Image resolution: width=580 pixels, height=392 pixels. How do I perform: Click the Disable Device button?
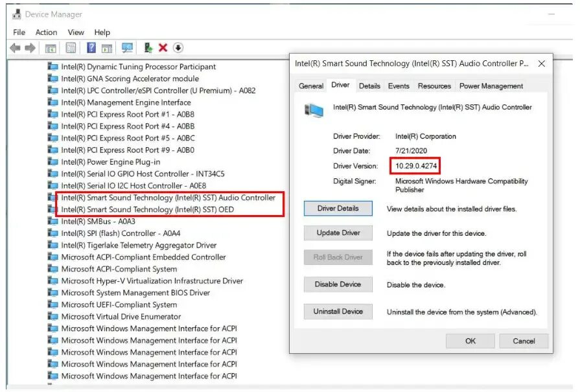click(338, 284)
